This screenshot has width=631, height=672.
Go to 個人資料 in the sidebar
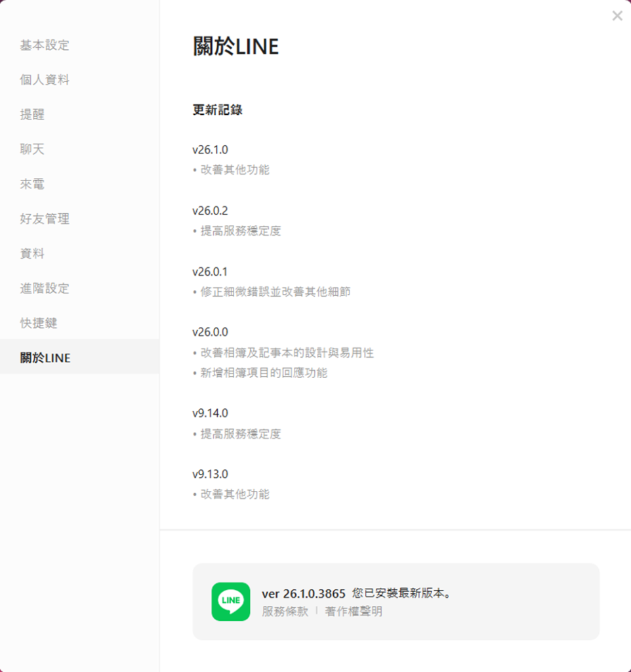[45, 80]
